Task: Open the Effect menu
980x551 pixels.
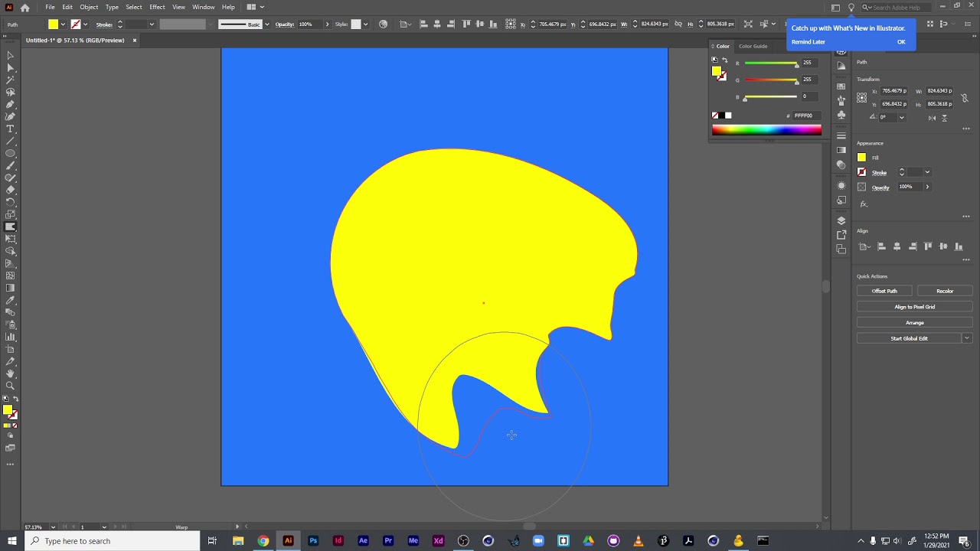Action: coord(157,7)
